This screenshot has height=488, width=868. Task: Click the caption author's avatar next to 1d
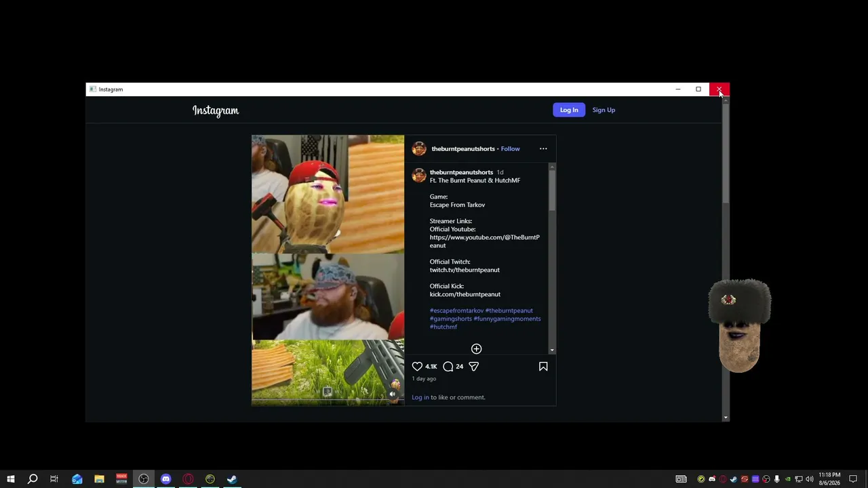click(x=419, y=175)
